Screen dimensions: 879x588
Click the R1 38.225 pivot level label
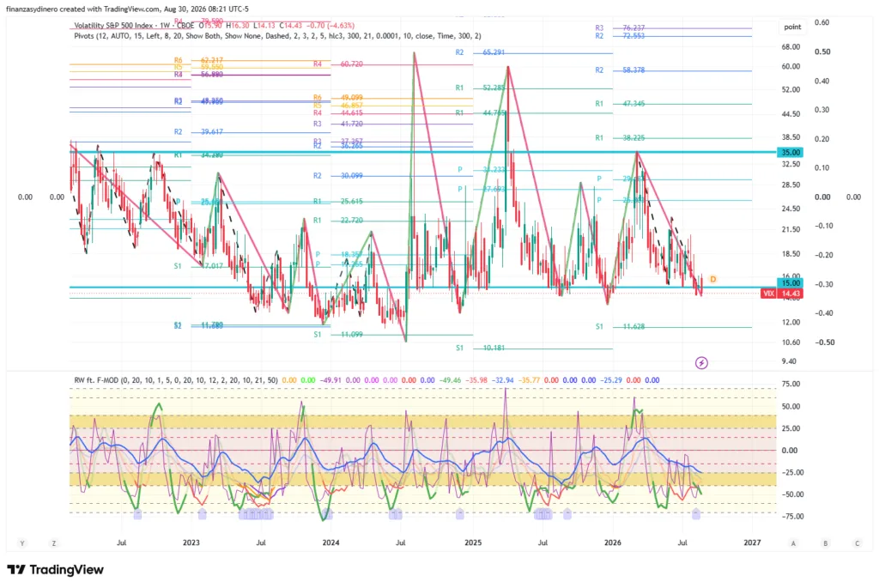tap(620, 138)
